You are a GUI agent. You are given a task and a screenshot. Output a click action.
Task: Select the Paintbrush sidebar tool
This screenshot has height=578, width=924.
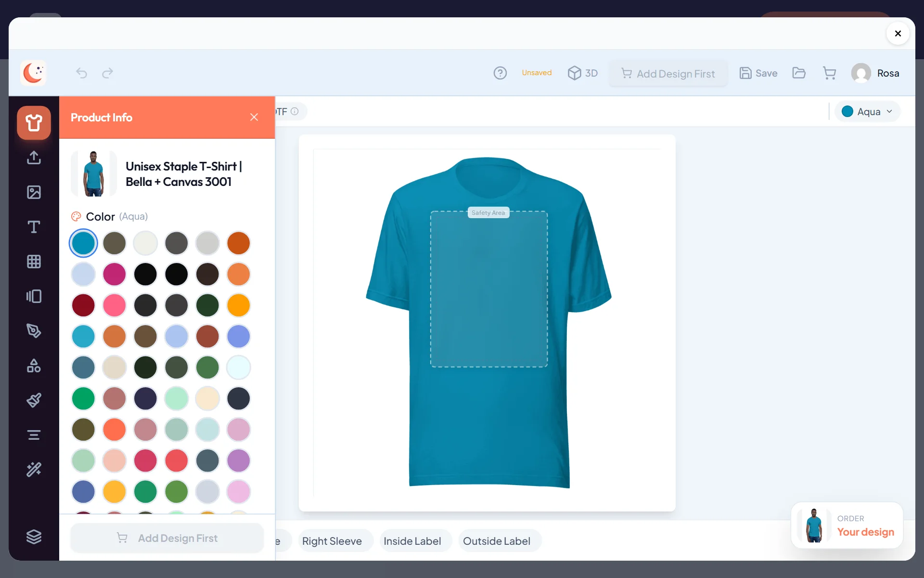point(34,400)
